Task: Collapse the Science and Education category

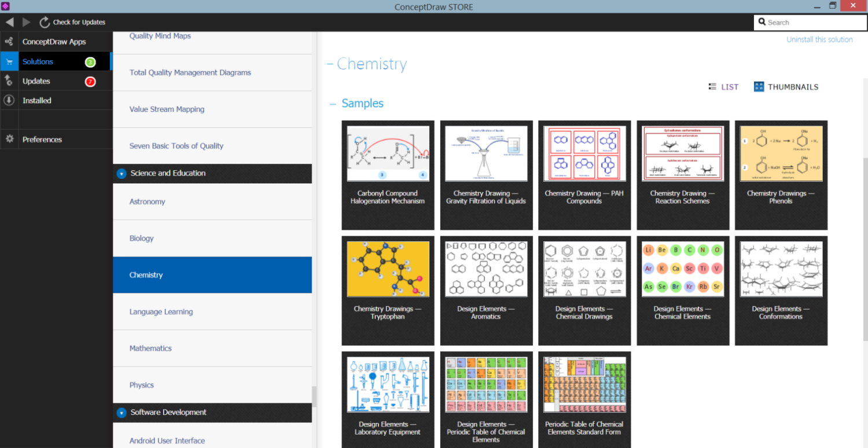Action: point(122,173)
